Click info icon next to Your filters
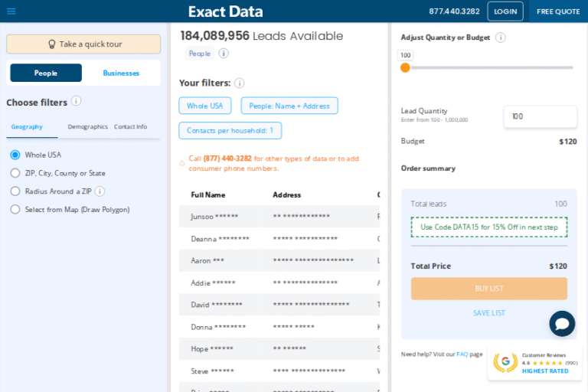Screen dimensions: 588x392 [x=239, y=83]
